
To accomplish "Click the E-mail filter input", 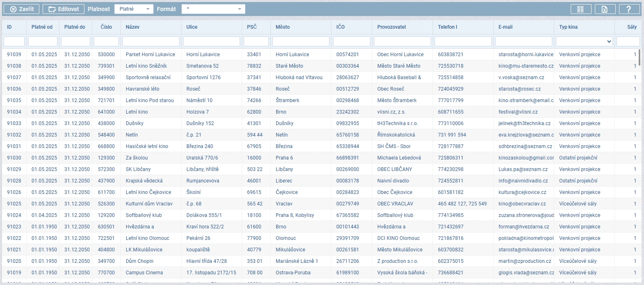I will [x=524, y=41].
